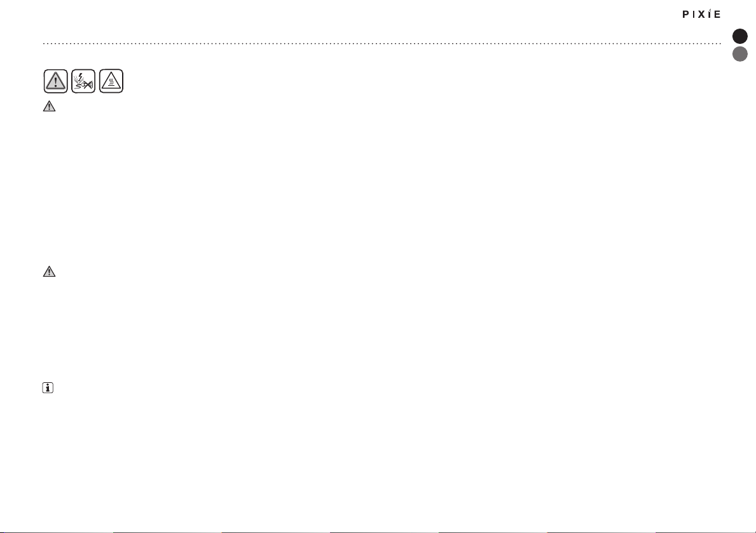This screenshot has height=533, width=756.
Task: Select the gray circle language marker
Action: pos(740,54)
